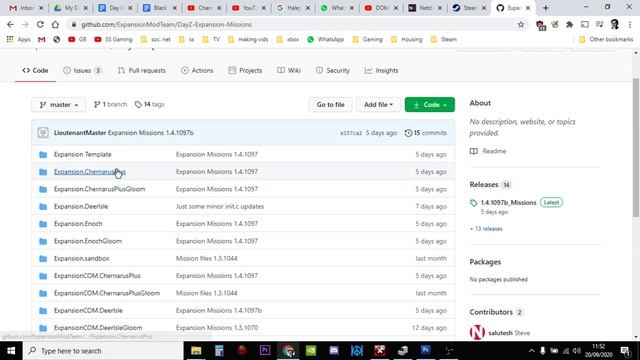Screen dimensions: 640x360
Task: Open the WhatsApp bookmark
Action: tap(325, 39)
